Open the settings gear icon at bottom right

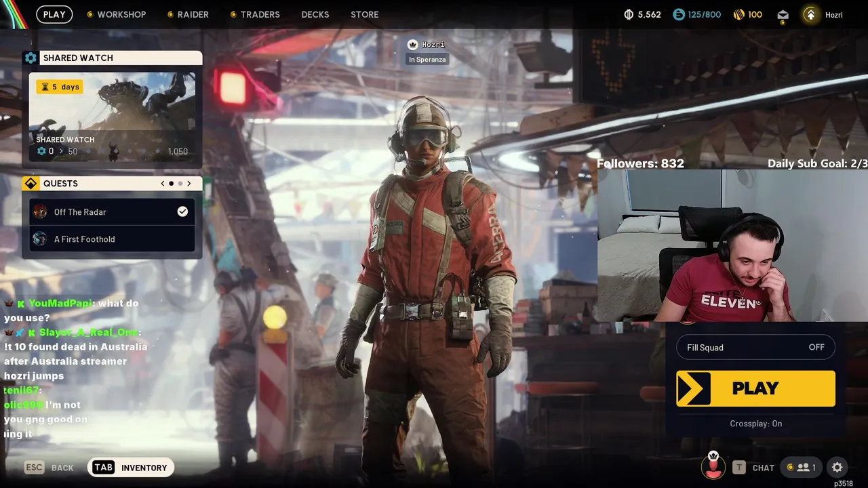(837, 467)
